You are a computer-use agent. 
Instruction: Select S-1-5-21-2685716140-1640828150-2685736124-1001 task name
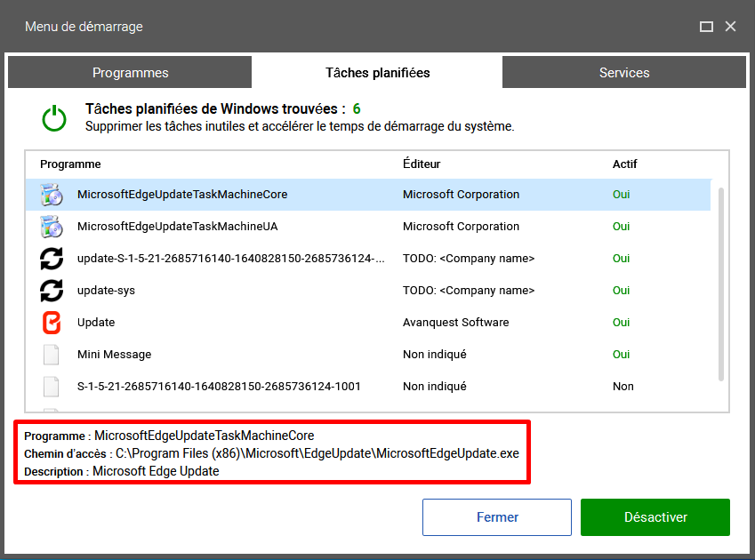coord(219,387)
